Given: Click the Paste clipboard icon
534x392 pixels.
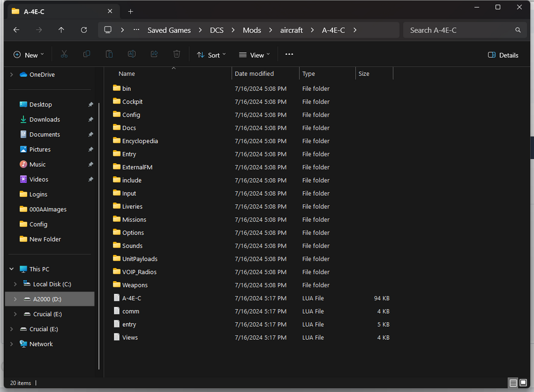Looking at the screenshot, I should (x=109, y=54).
